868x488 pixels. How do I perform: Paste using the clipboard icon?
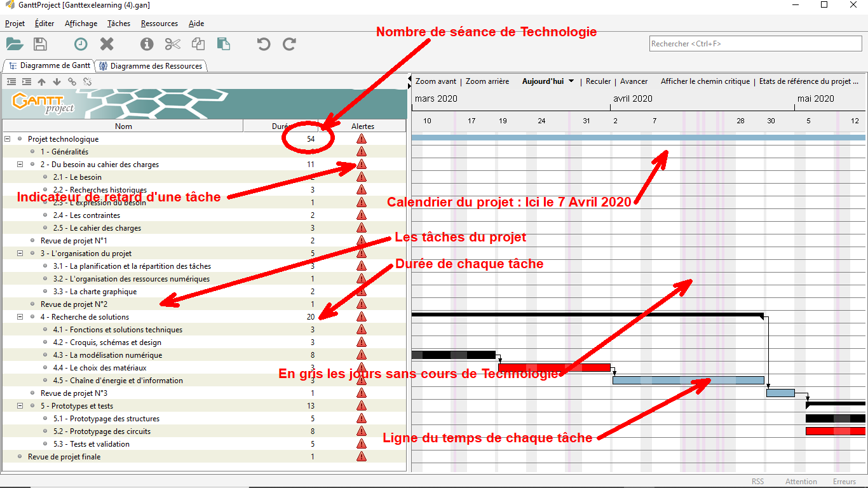click(223, 44)
